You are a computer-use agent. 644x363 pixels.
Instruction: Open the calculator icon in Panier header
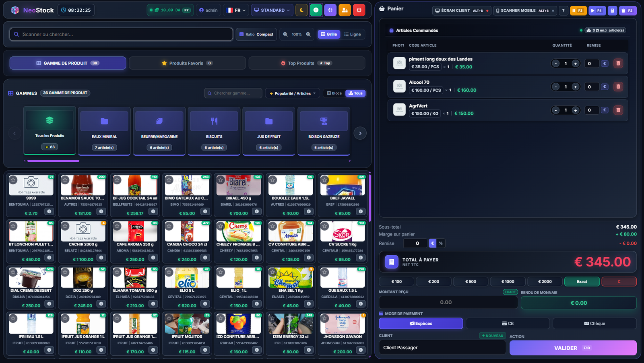coord(612,10)
